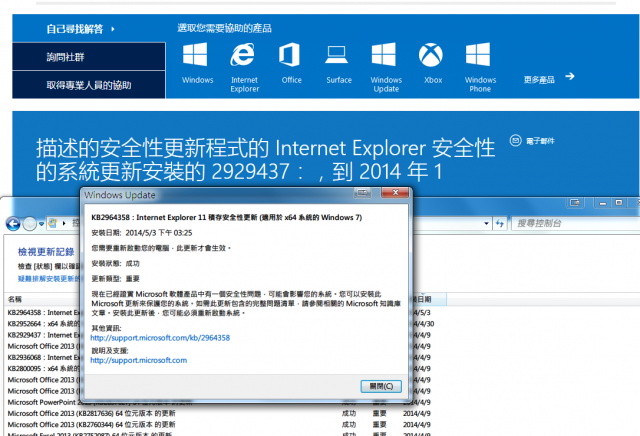640x436 pixels.
Task: Choose the Internet Explorer product icon
Action: pos(242,54)
